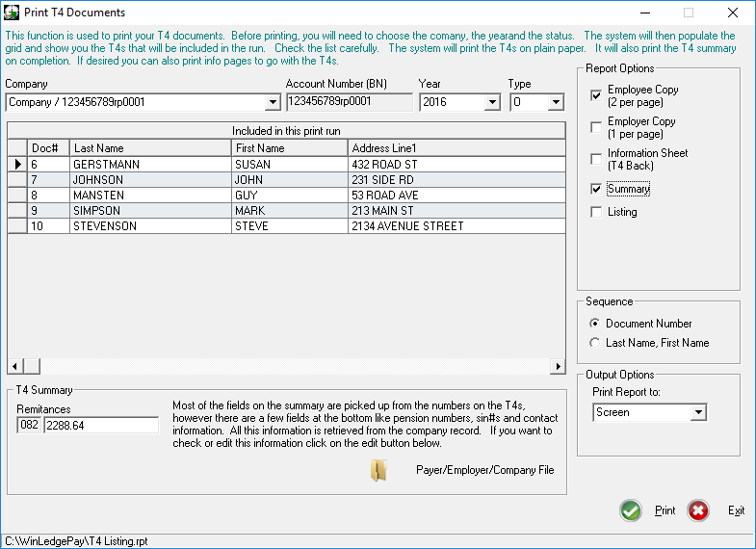
Task: Check the Information Sheet (T4 Back) option
Action: 597,159
